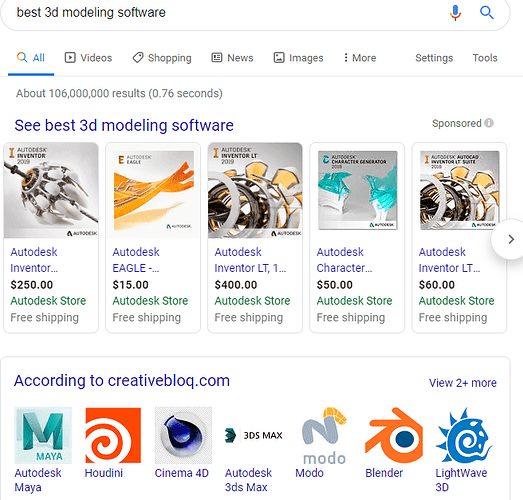Viewport: 523px width, 500px height.
Task: Click the View 2+ more link
Action: click(x=463, y=383)
